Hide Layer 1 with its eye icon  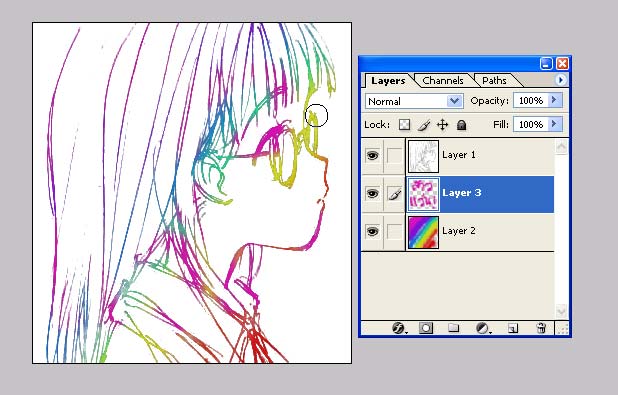click(372, 155)
